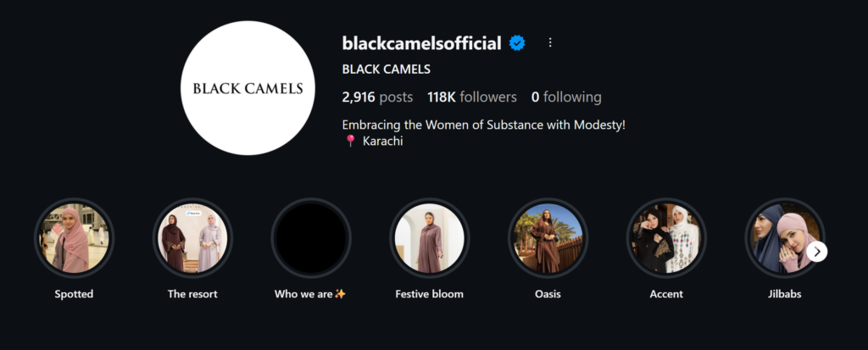868x350 pixels.
Task: Open the Who we are highlight
Action: click(x=311, y=238)
